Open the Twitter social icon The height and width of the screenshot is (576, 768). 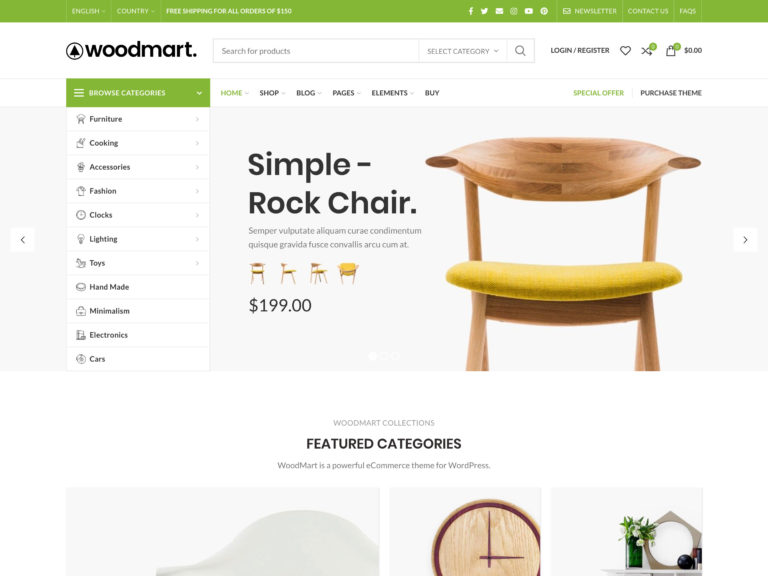(484, 11)
